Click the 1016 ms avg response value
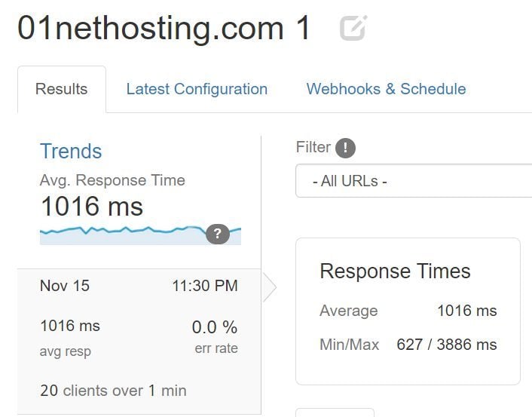This screenshot has width=532, height=417. click(70, 326)
